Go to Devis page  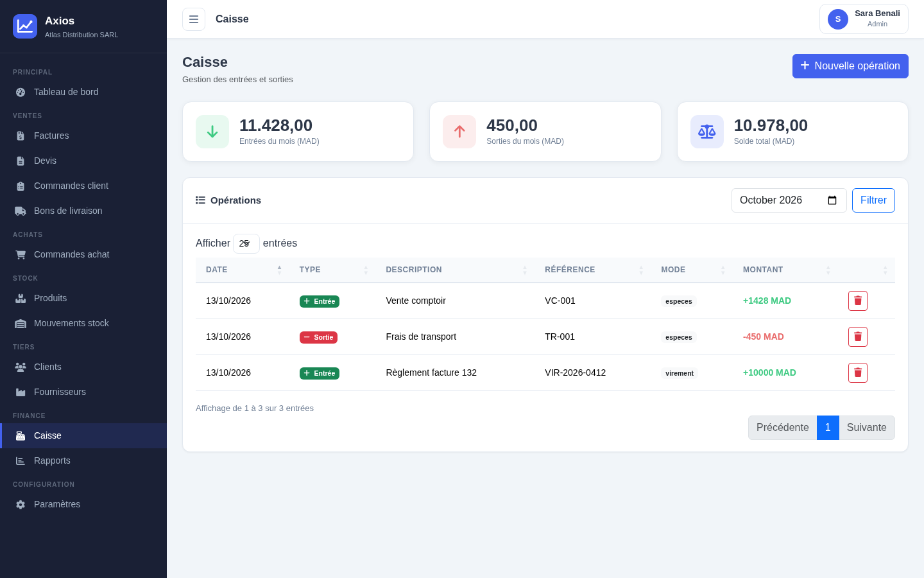pyautogui.click(x=83, y=161)
